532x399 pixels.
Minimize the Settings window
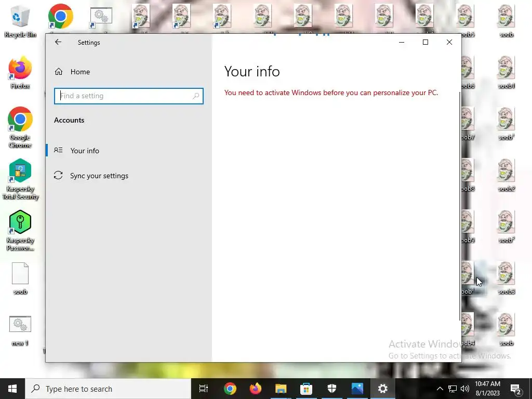402,42
